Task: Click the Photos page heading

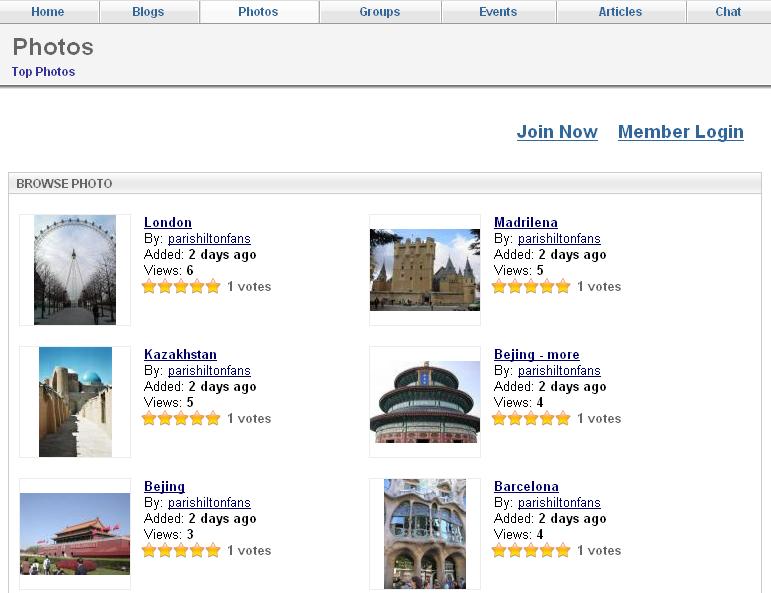Action: (53, 47)
